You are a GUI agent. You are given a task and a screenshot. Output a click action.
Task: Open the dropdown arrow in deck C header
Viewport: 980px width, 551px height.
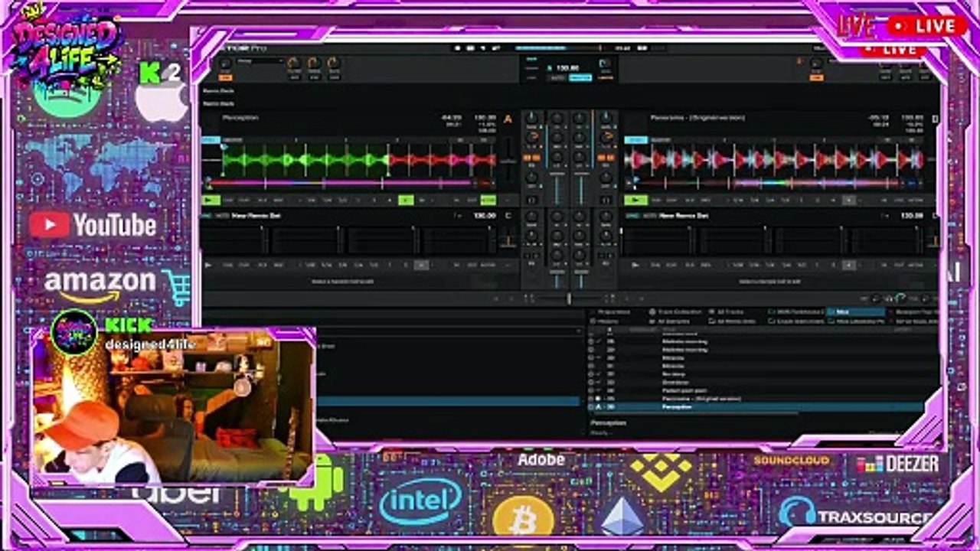(458, 215)
